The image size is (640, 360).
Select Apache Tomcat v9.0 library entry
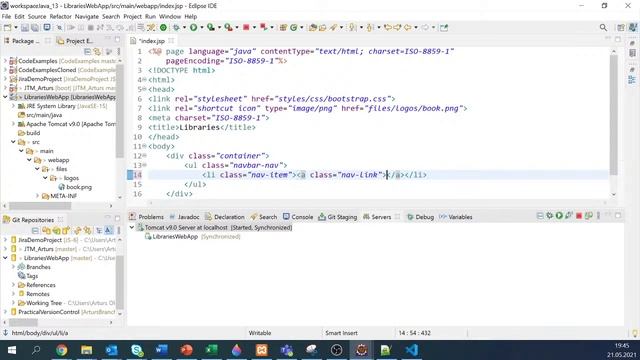pos(67,124)
